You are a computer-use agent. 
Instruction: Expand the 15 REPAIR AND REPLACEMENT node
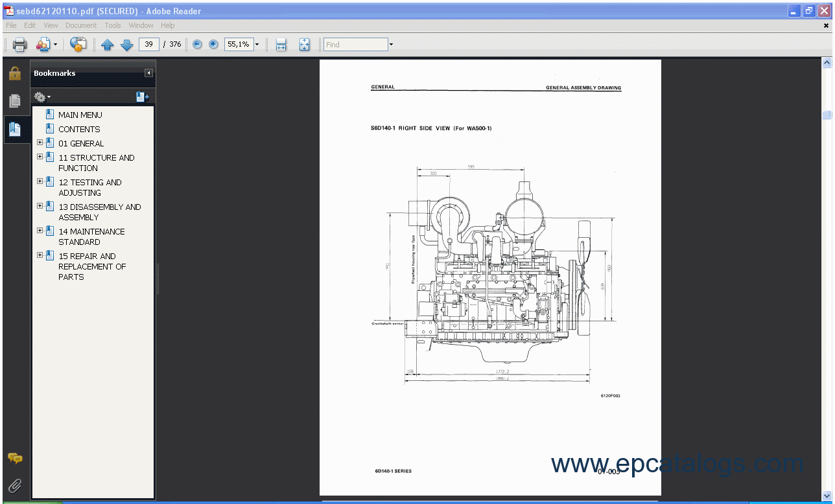[40, 255]
